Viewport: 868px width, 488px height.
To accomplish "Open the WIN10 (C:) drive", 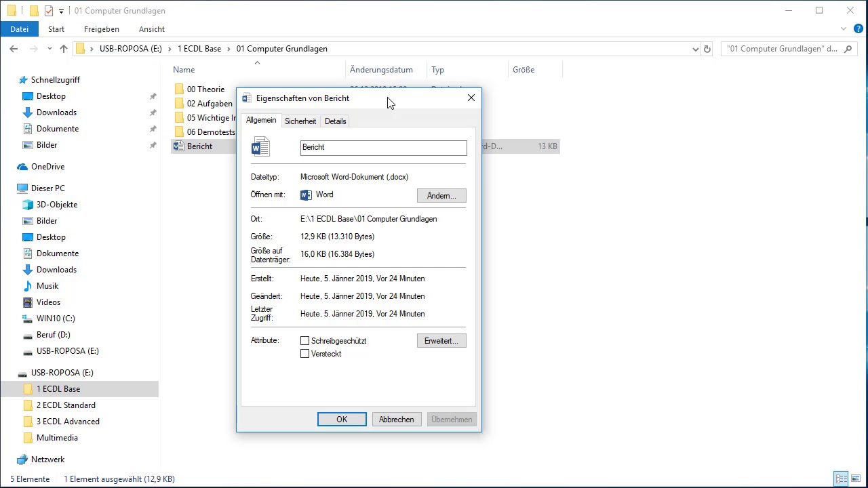I will (x=56, y=319).
